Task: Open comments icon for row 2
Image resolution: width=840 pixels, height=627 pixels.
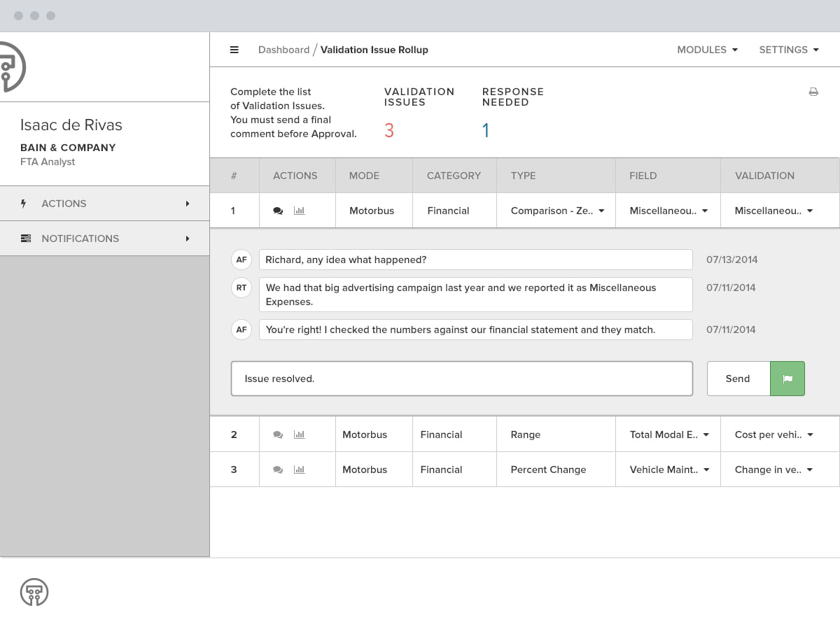Action: [x=278, y=435]
